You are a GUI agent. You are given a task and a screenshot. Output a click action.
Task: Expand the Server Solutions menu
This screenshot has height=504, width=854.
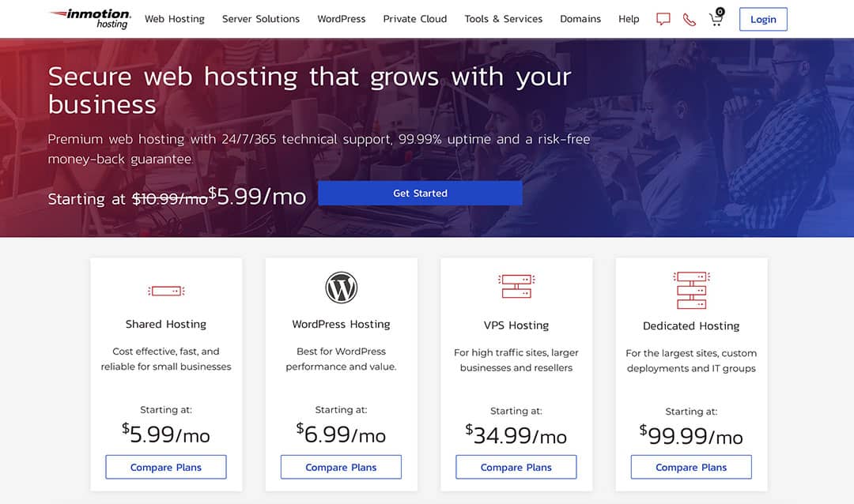tap(261, 19)
